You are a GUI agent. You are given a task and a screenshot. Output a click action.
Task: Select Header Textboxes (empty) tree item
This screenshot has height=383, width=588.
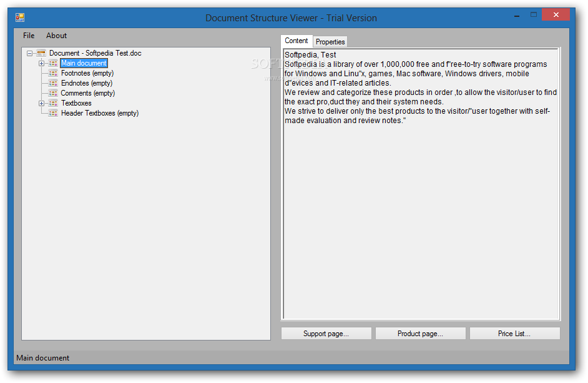[100, 113]
